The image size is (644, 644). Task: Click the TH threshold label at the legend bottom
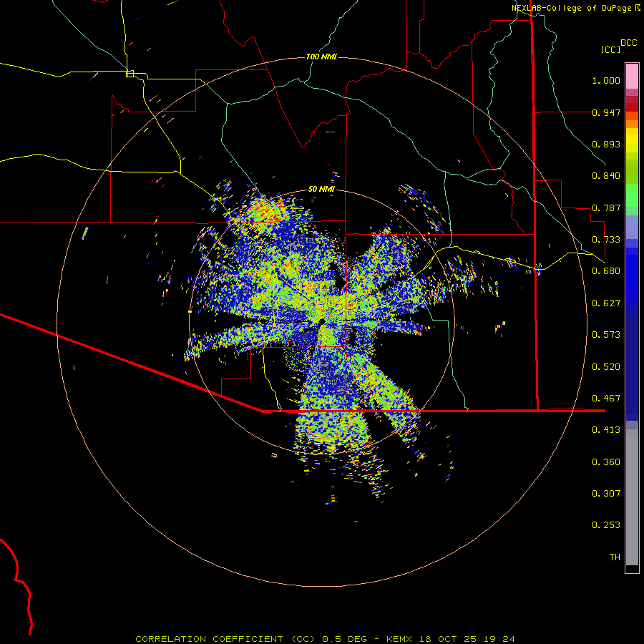tap(615, 557)
